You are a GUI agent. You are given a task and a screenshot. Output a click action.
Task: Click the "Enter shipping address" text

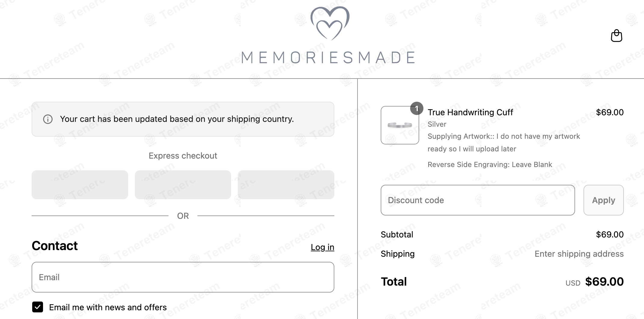pyautogui.click(x=579, y=254)
